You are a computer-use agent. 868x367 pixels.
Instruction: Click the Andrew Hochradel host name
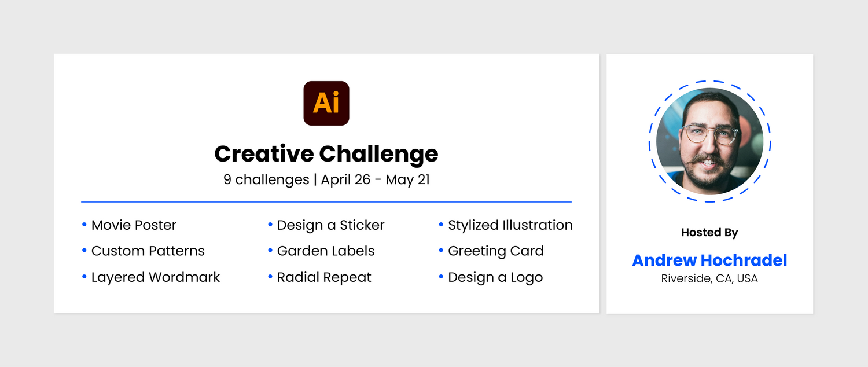709,260
